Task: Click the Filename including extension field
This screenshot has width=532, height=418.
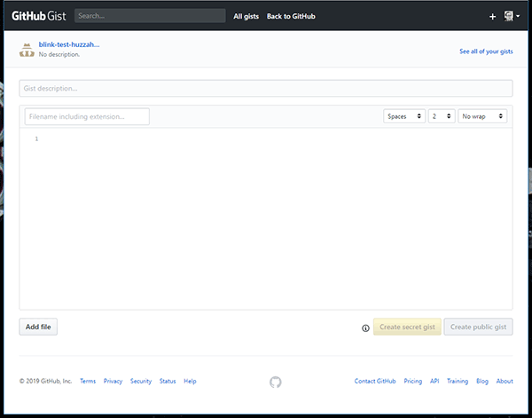Action: [x=87, y=116]
